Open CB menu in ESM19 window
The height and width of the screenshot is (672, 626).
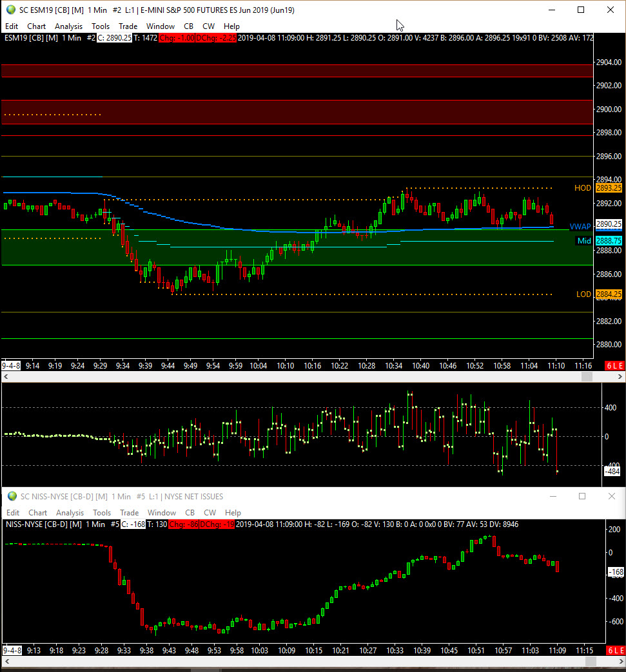(189, 26)
